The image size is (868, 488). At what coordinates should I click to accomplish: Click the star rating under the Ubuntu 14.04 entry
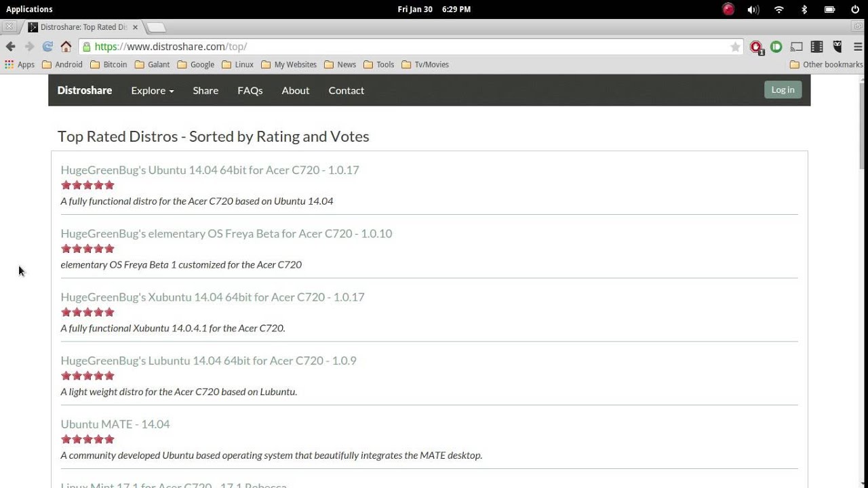click(87, 185)
